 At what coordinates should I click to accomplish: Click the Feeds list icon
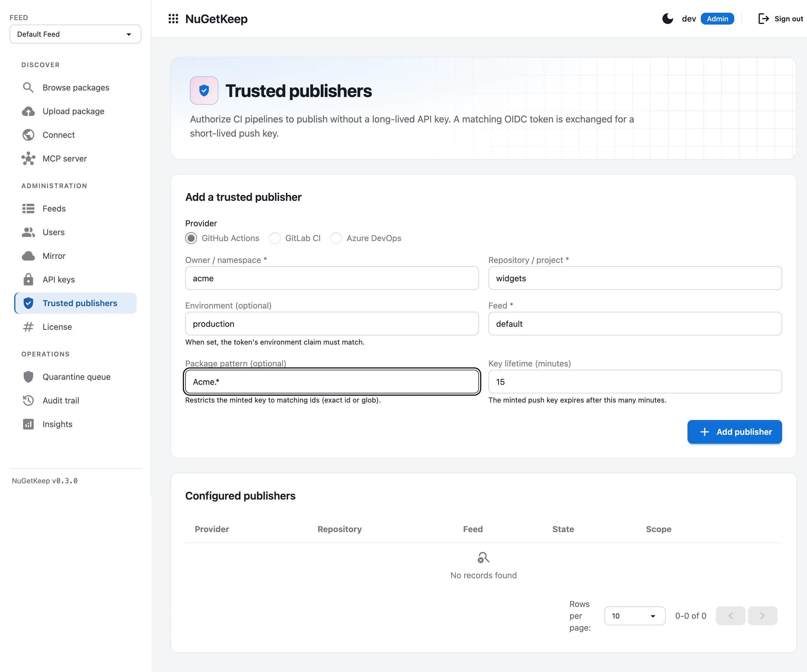coord(28,209)
